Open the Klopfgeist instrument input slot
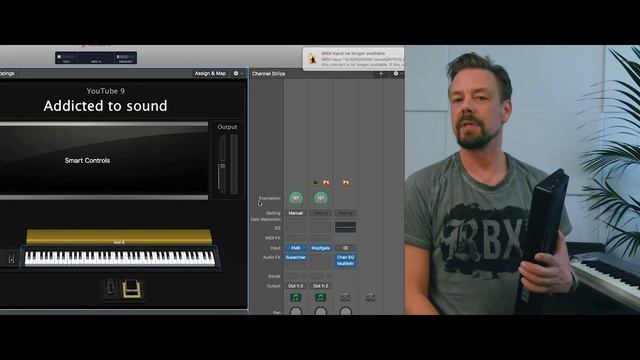 320,248
